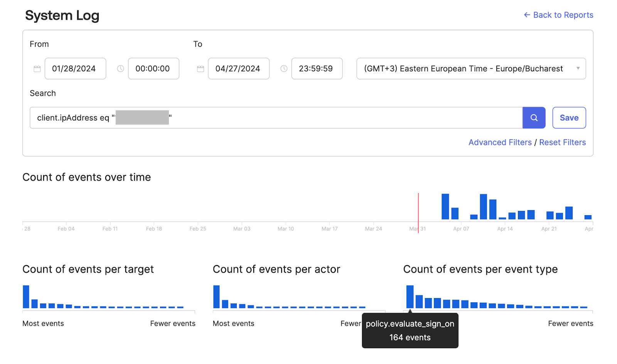Click the Count of events per actor title

click(x=276, y=269)
